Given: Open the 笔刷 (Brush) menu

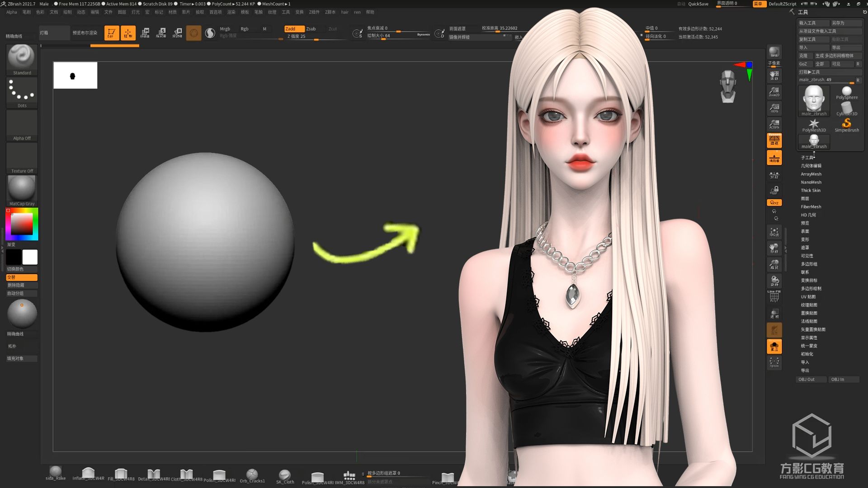Looking at the screenshot, I should 27,12.
